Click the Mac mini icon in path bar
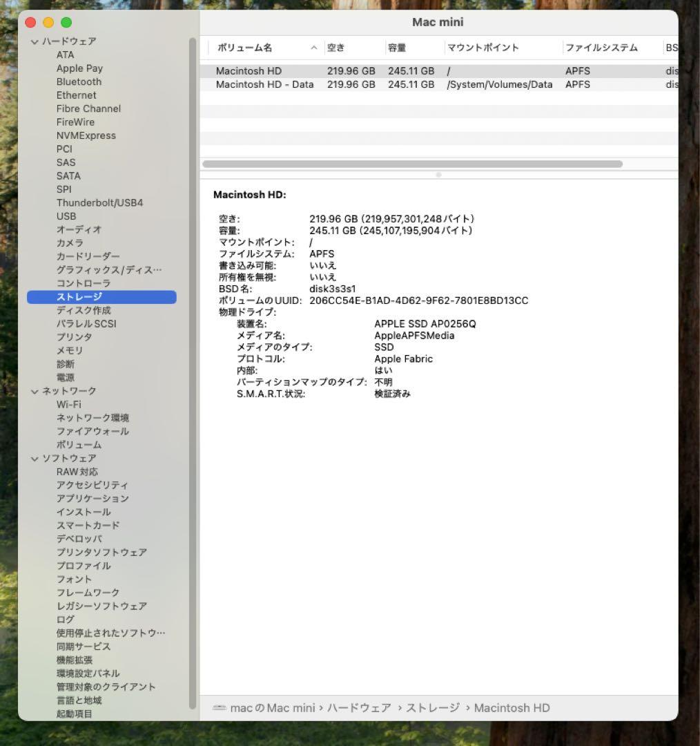The image size is (700, 746). (x=220, y=707)
